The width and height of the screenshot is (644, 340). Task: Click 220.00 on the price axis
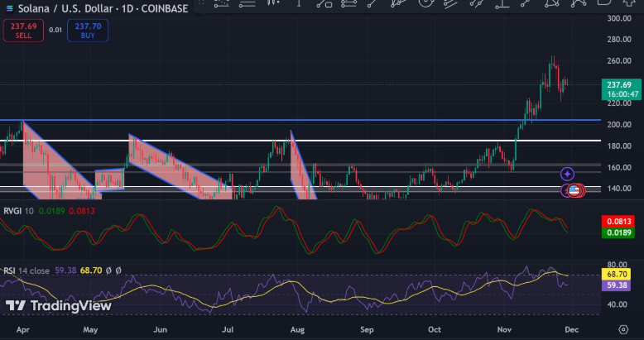[619, 103]
